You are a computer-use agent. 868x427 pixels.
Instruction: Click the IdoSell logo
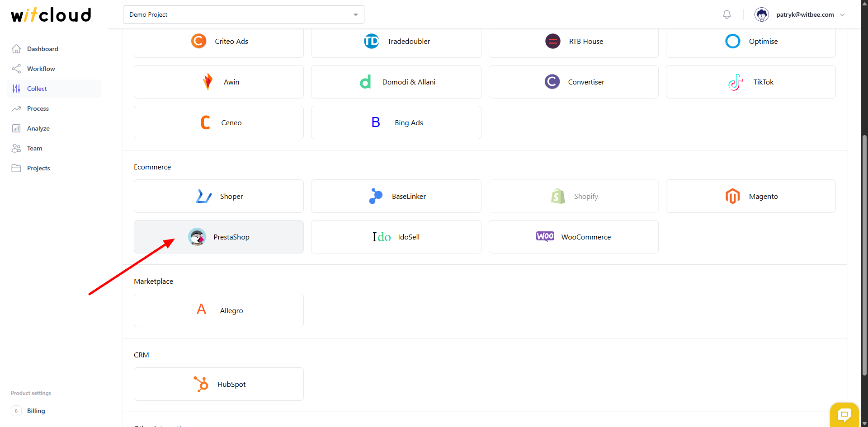click(x=382, y=237)
